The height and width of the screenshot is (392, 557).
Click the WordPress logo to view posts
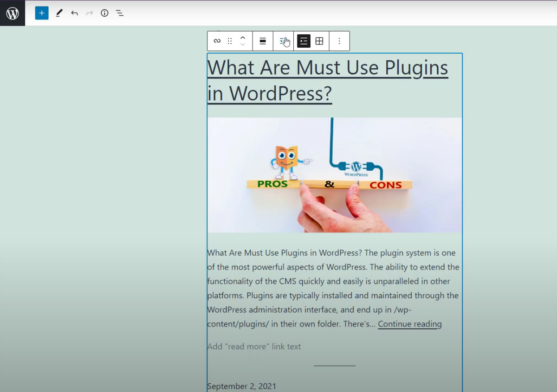pos(13,13)
